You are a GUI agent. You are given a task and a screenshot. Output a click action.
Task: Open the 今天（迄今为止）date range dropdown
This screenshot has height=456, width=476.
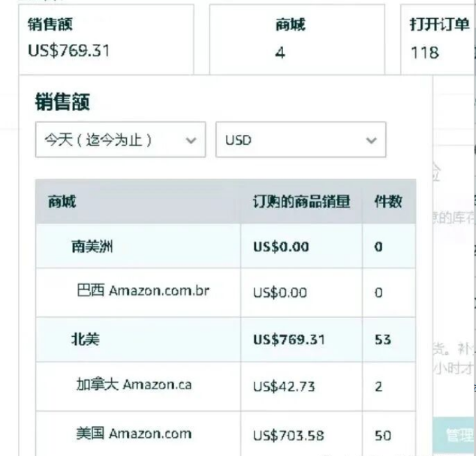(x=120, y=140)
